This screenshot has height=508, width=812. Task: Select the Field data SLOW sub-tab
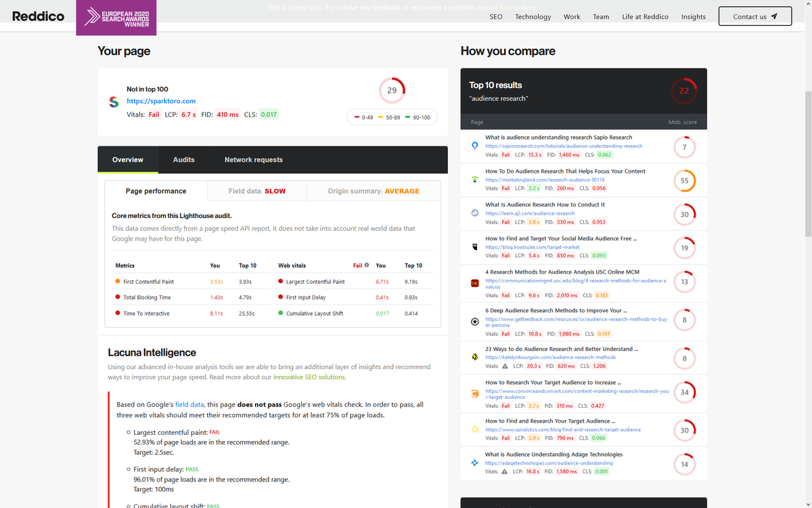click(257, 191)
